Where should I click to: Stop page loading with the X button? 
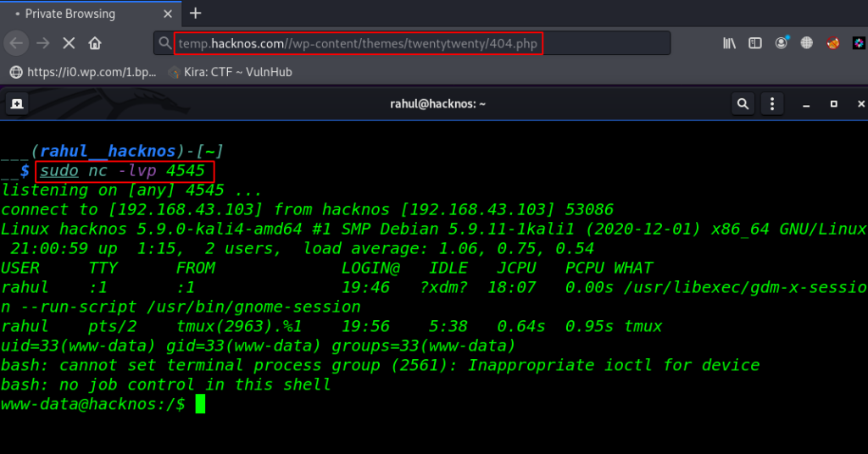pos(69,43)
